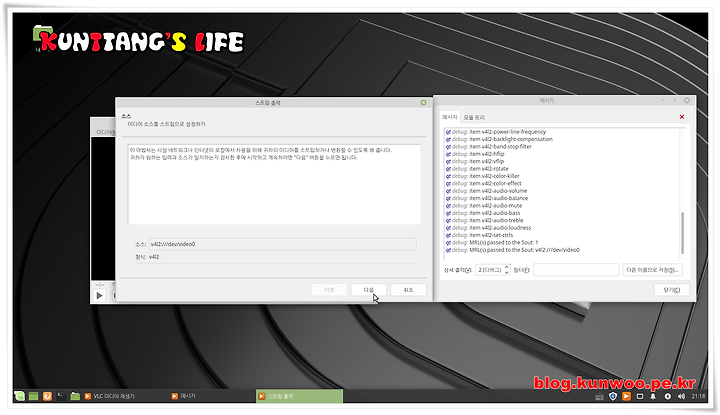Open the round power status tray icon
Screen dimensions: 720x415
pyautogui.click(x=667, y=396)
